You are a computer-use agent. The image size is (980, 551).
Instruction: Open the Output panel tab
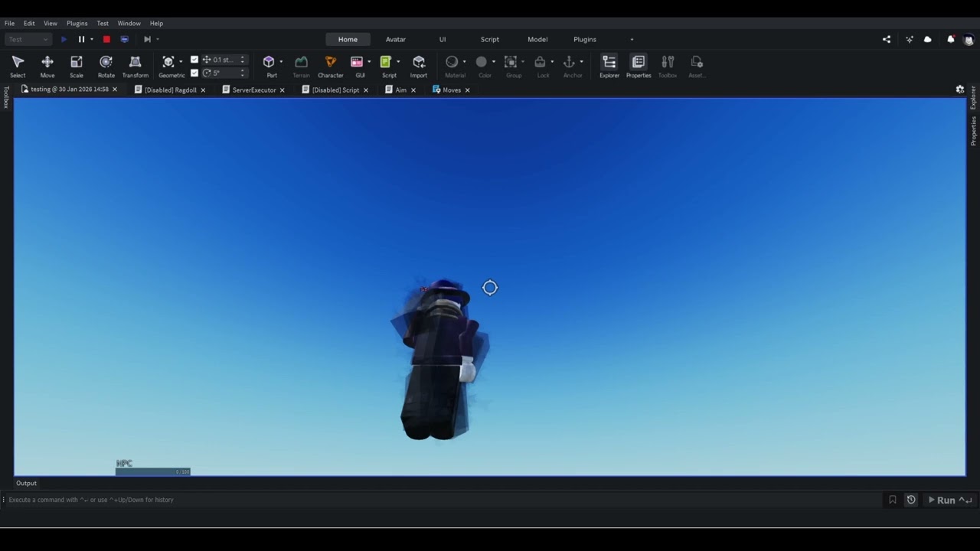pos(26,483)
